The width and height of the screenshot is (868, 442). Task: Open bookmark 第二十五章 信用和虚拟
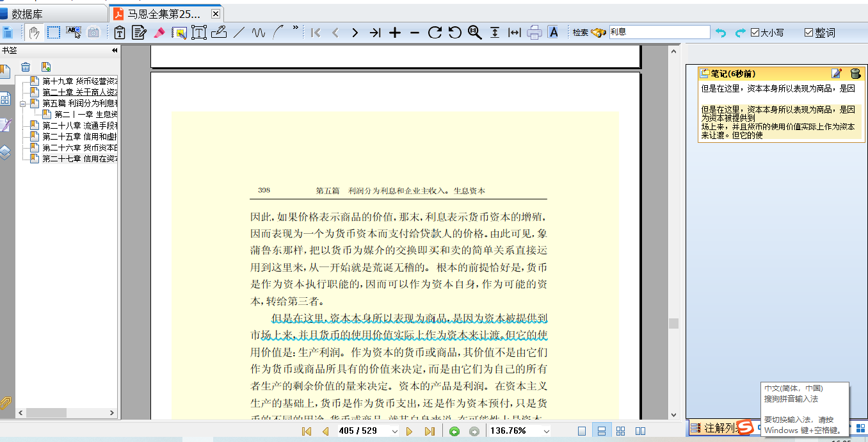(80, 136)
